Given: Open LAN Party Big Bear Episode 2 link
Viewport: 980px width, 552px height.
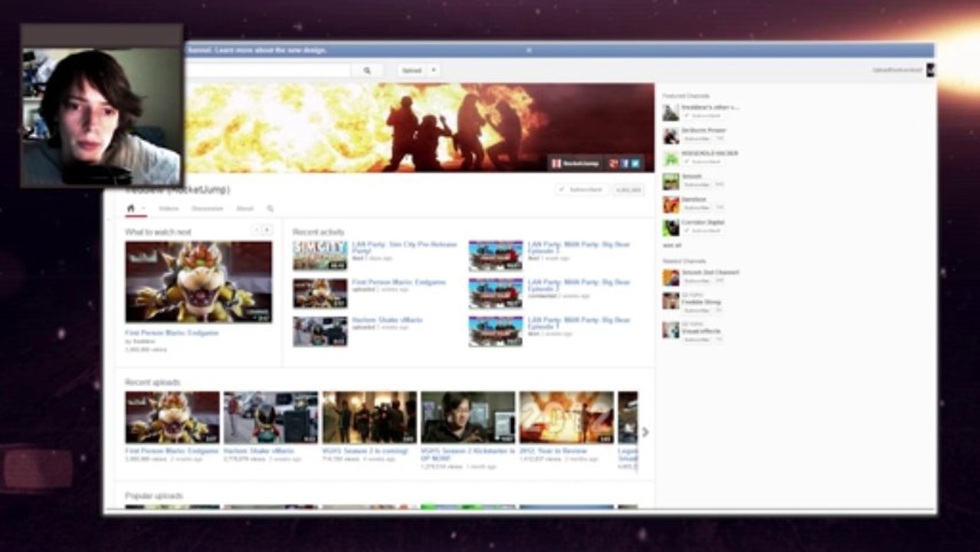Looking at the screenshot, I should click(x=578, y=285).
